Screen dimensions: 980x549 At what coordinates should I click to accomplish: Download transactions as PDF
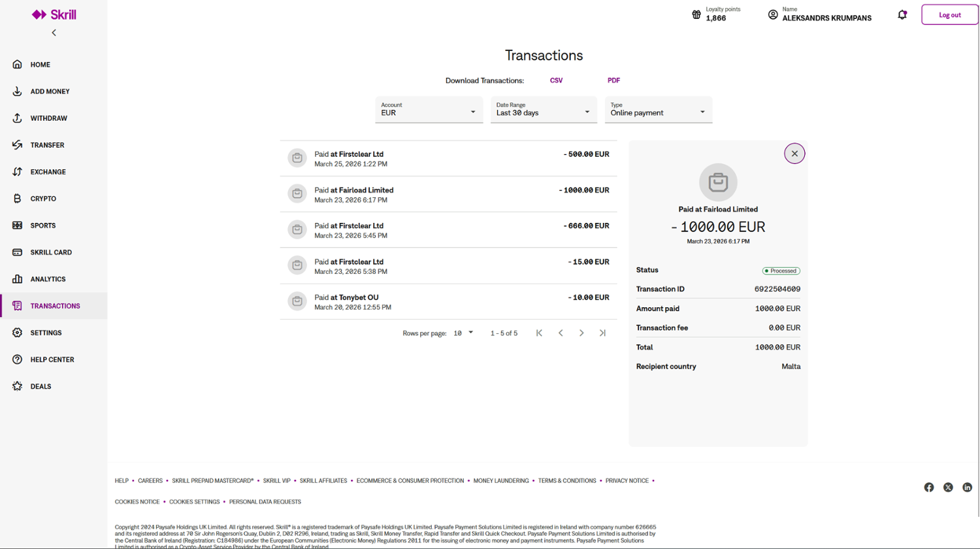(613, 80)
